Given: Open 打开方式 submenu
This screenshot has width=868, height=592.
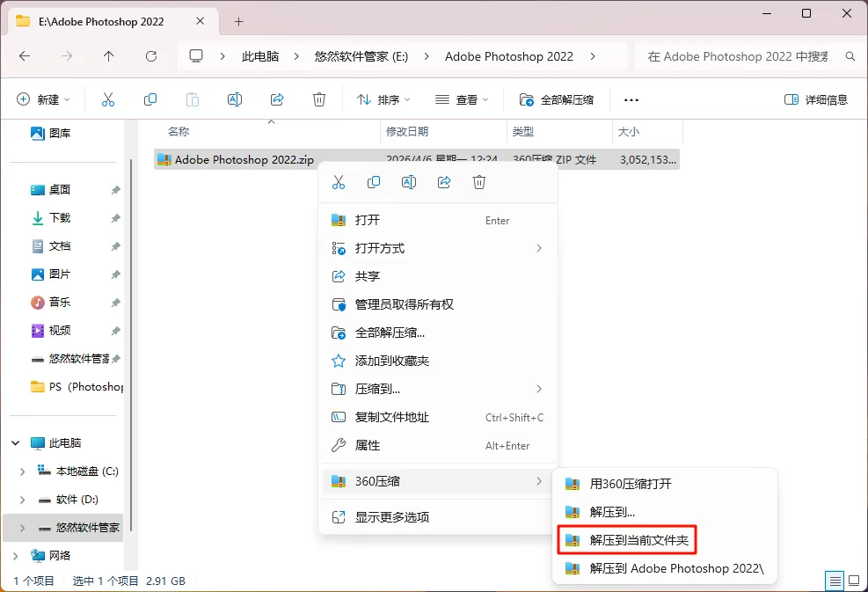Looking at the screenshot, I should click(x=438, y=248).
